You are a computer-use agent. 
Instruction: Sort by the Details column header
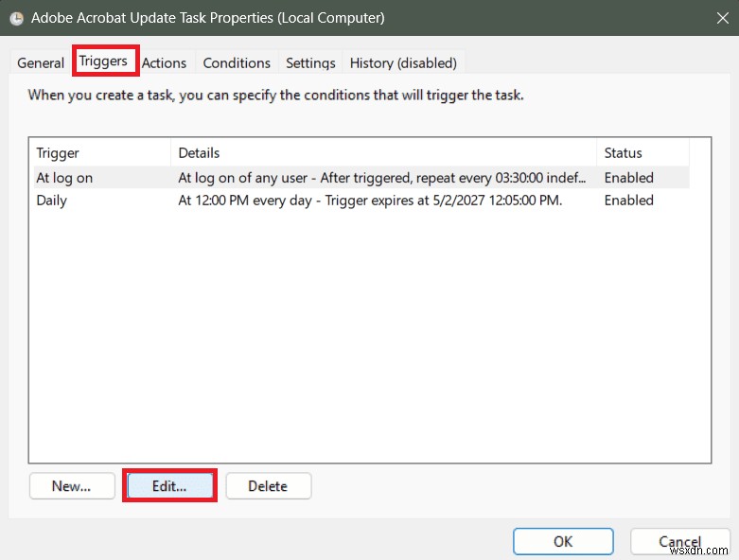point(383,152)
